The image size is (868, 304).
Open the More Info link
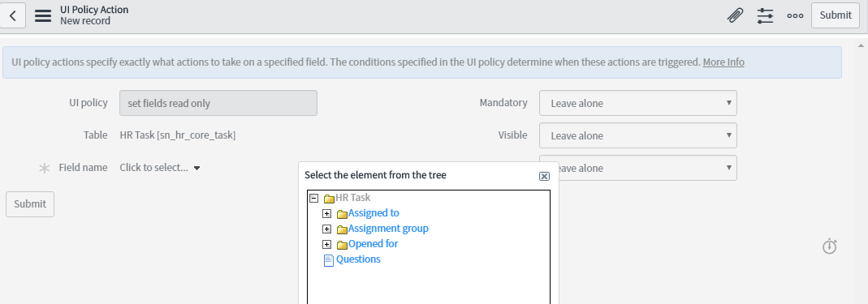[723, 62]
